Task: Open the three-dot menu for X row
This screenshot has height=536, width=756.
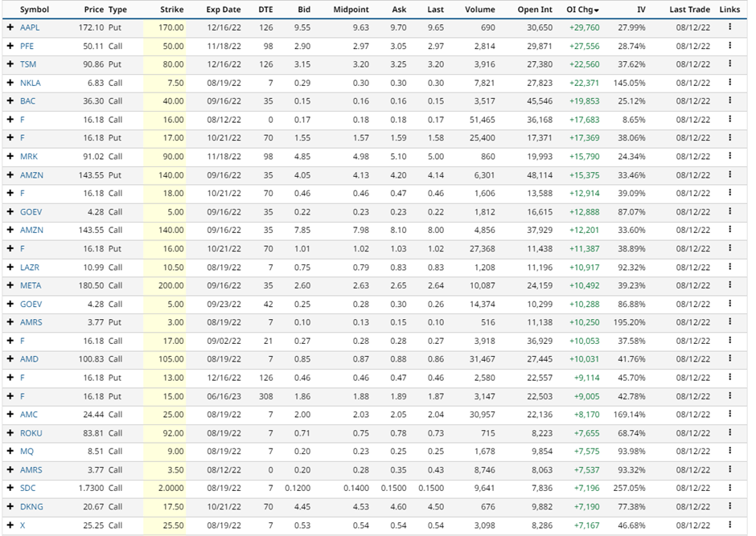Action: 730,525
